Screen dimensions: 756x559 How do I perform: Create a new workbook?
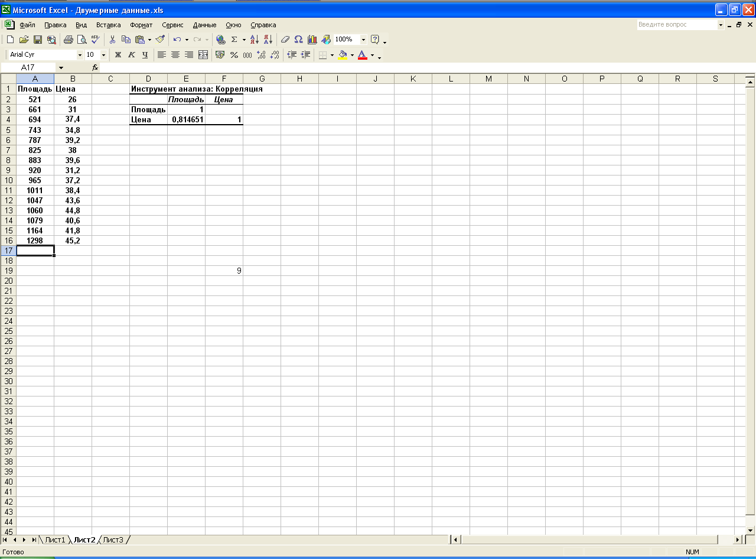tap(10, 40)
